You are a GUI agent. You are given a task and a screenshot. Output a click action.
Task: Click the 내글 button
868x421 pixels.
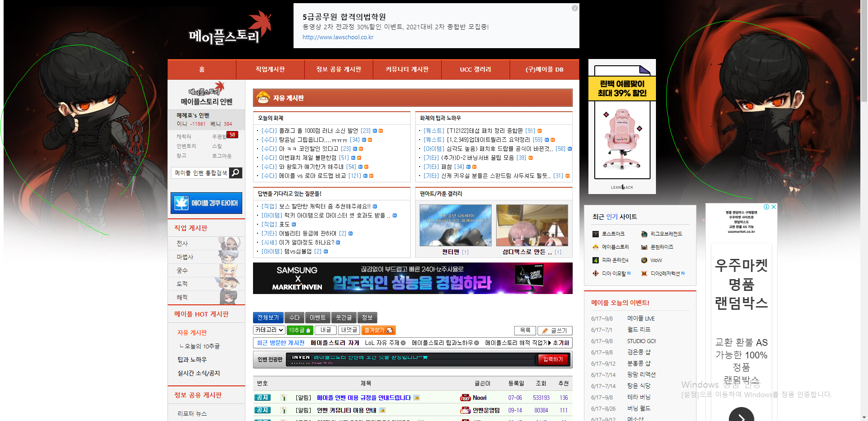pos(325,330)
